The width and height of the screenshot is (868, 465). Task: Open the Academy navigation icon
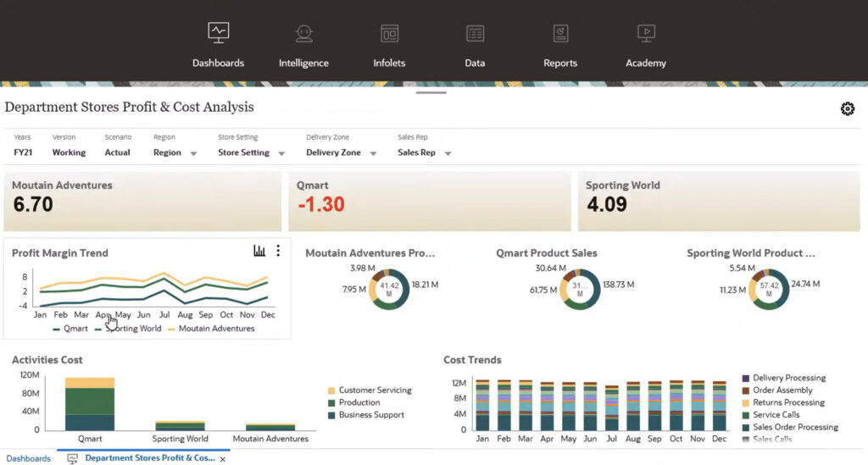click(x=646, y=34)
